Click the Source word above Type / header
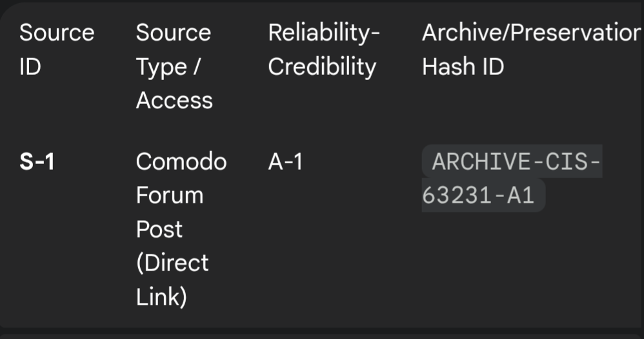This screenshot has width=644, height=339. [x=173, y=33]
